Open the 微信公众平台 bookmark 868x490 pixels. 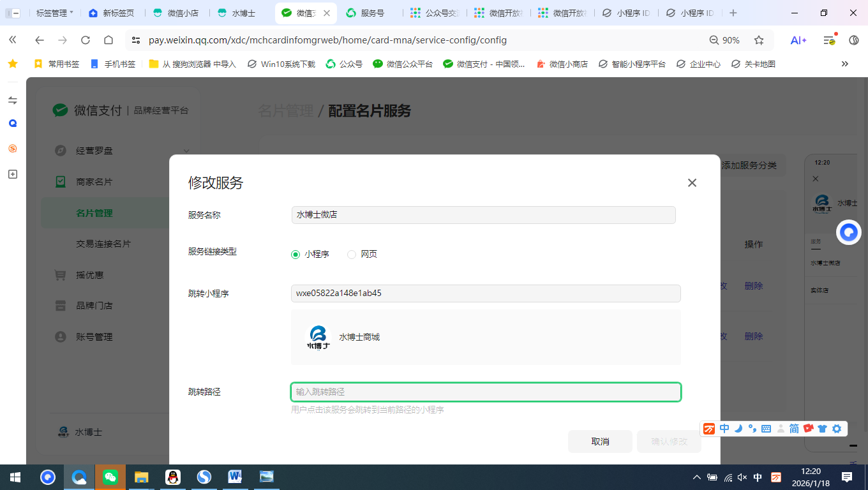[x=403, y=64]
